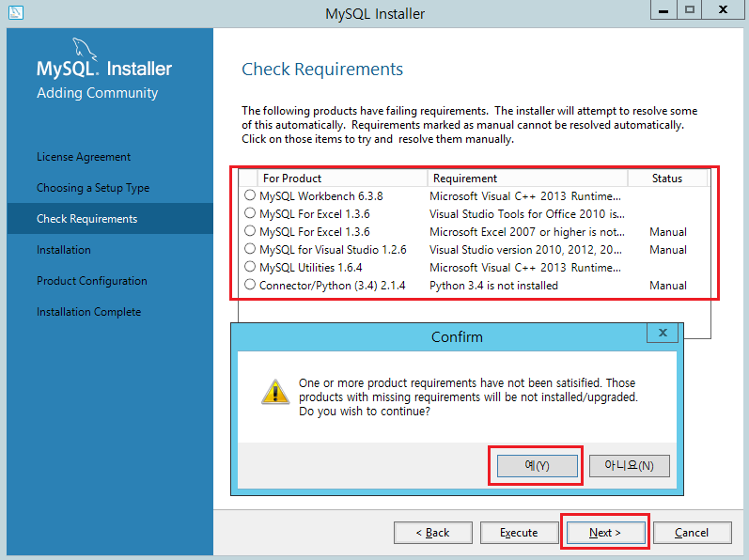Select Connector/Python (3.4) 2.1.4 radio button
The height and width of the screenshot is (560, 749).
tap(250, 286)
